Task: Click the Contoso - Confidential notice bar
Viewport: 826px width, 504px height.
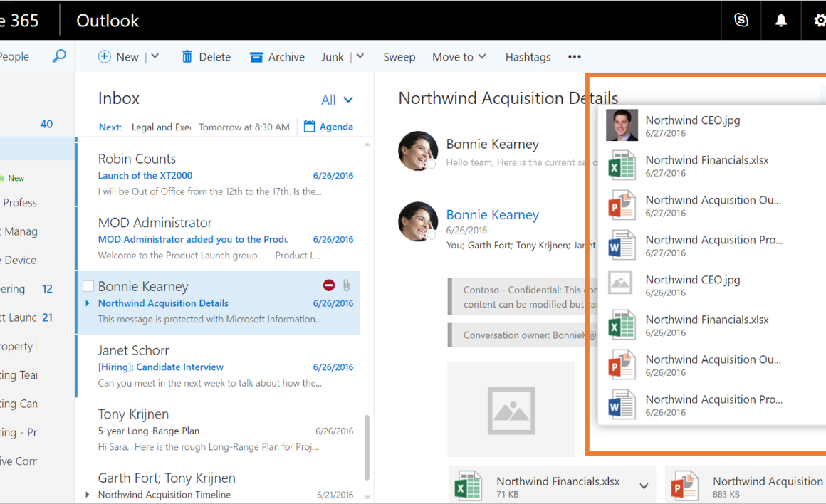Action: pos(523,297)
